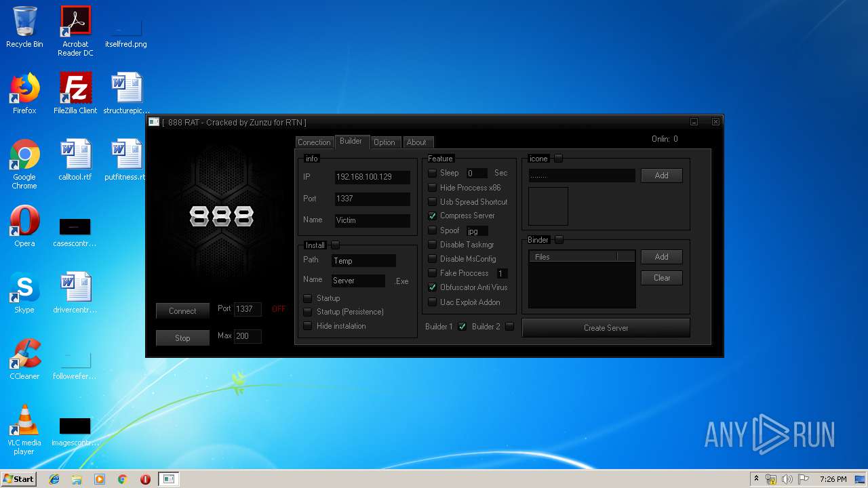Uncheck the Builder 1 checkbox
The height and width of the screenshot is (488, 868).
pos(462,327)
